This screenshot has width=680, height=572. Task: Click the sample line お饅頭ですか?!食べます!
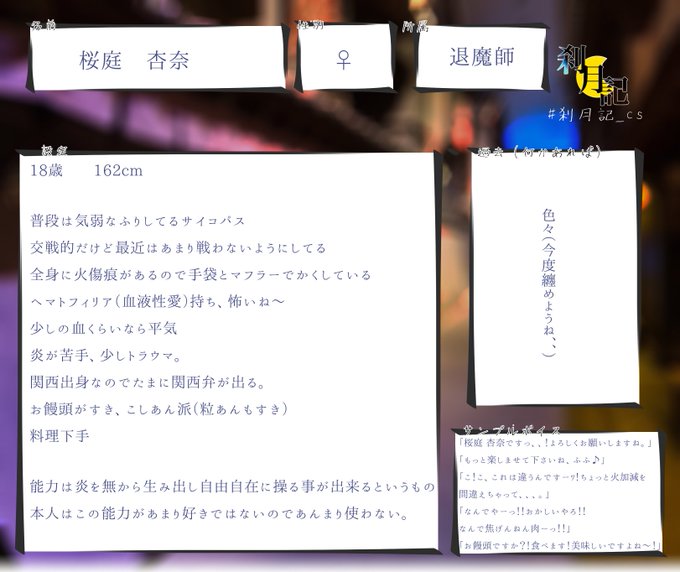[560, 546]
